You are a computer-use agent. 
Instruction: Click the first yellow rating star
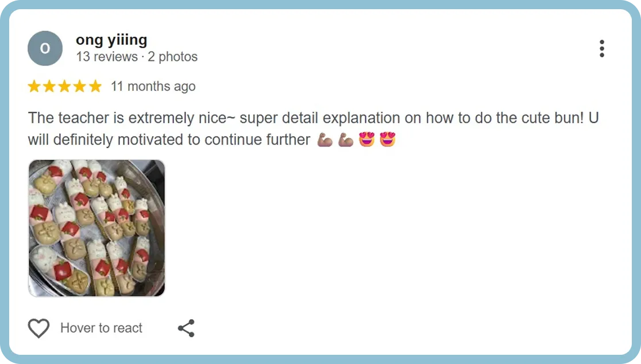[34, 86]
